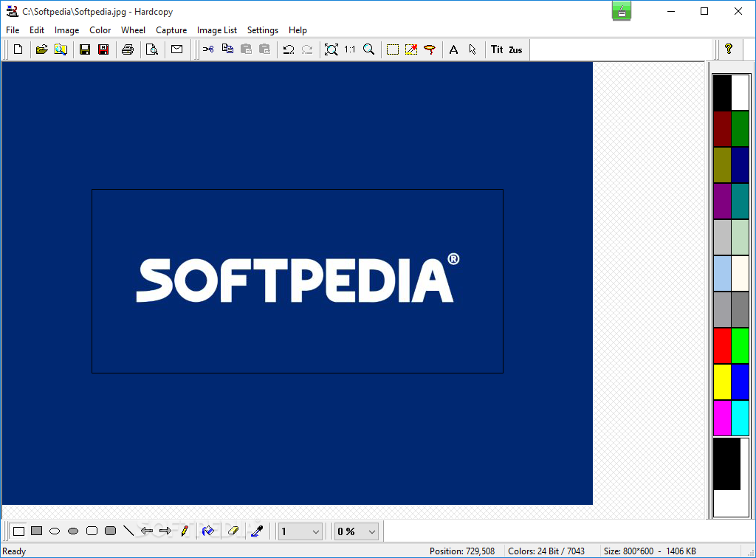Open the Wheel menu
The height and width of the screenshot is (558, 756).
(x=133, y=30)
